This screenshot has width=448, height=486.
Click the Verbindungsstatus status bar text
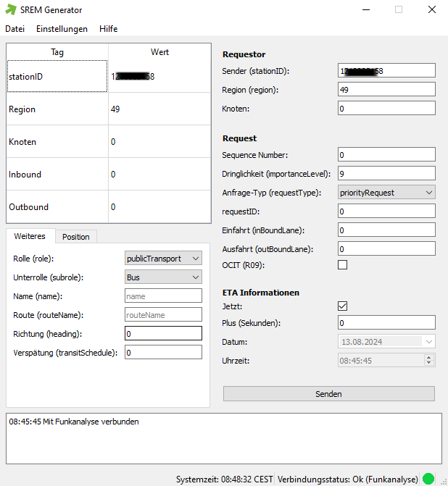pyautogui.click(x=348, y=479)
